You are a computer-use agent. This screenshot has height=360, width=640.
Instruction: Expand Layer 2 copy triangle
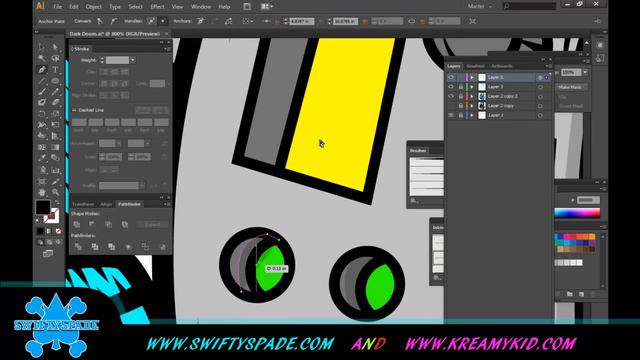pos(472,106)
